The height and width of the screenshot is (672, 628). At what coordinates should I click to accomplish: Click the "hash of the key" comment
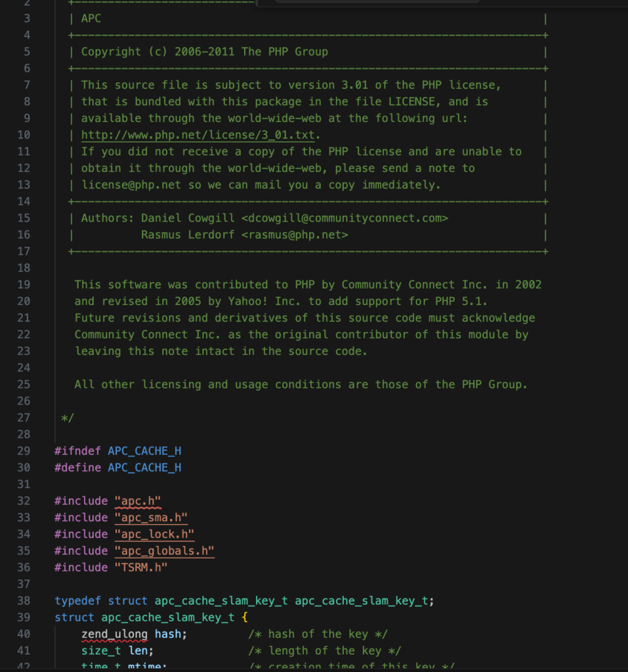(318, 634)
